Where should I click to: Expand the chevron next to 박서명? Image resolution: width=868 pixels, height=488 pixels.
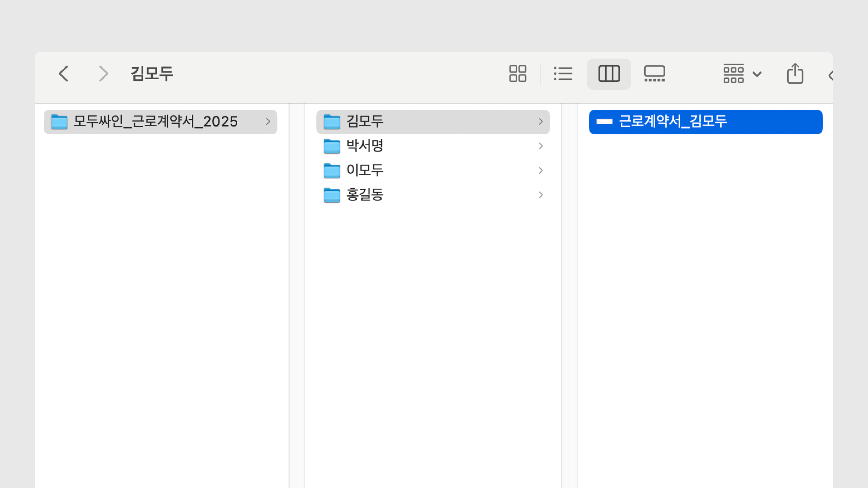[540, 146]
